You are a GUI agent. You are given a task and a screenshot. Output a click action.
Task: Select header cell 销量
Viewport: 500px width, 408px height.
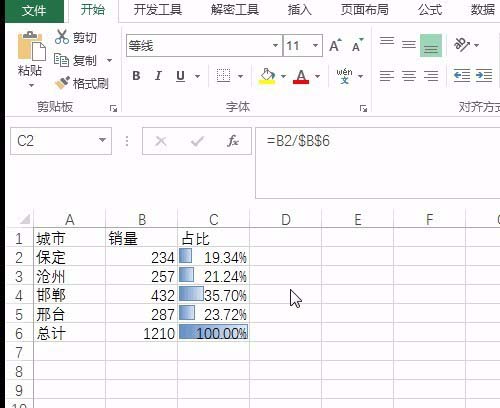click(x=142, y=238)
